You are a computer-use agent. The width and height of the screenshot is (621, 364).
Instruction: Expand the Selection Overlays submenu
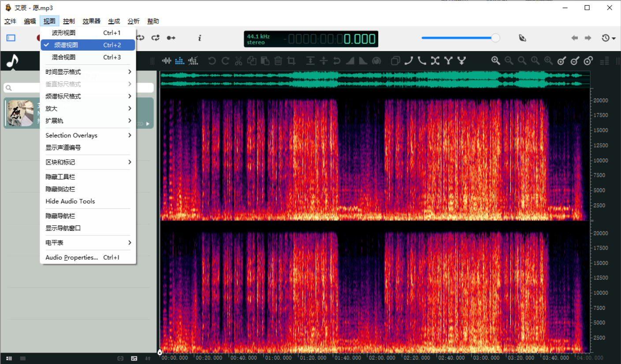[x=71, y=135]
